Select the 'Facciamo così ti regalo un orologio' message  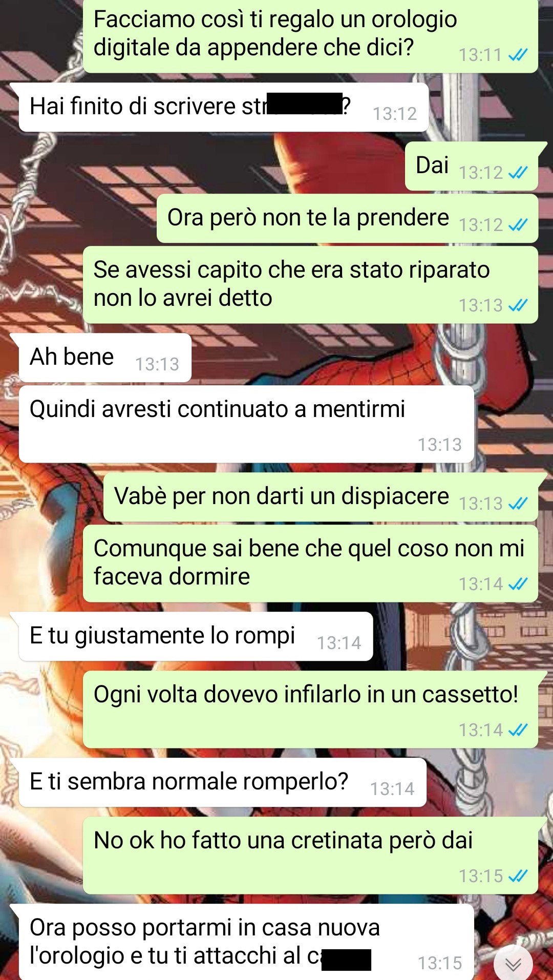pyautogui.click(x=310, y=35)
